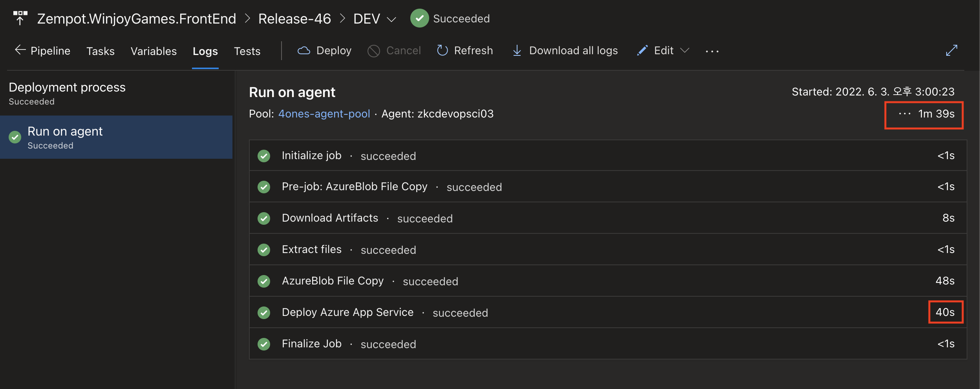Open the Deploy Azure App Service log
Viewport: 980px width, 389px height.
[608, 312]
